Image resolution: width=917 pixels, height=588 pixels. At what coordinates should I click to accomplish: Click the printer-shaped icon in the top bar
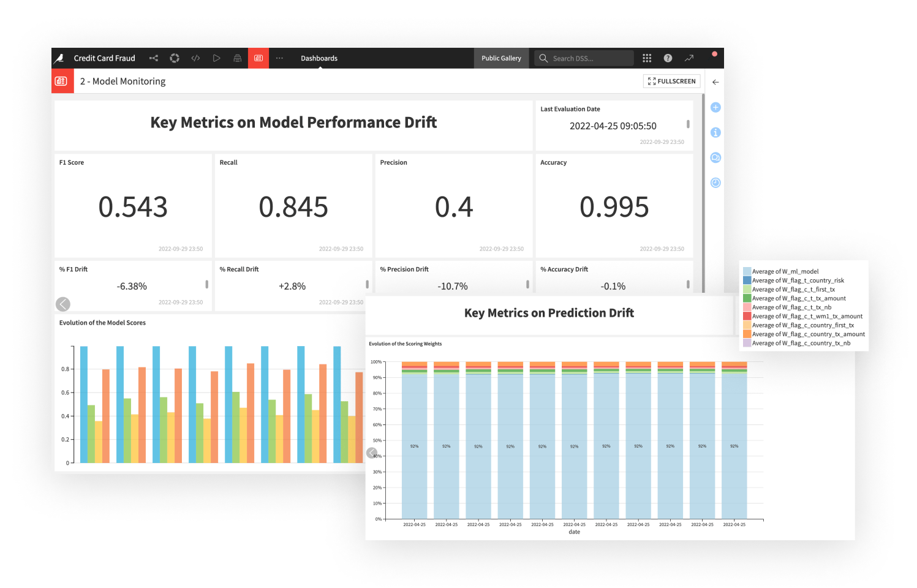[x=238, y=58]
